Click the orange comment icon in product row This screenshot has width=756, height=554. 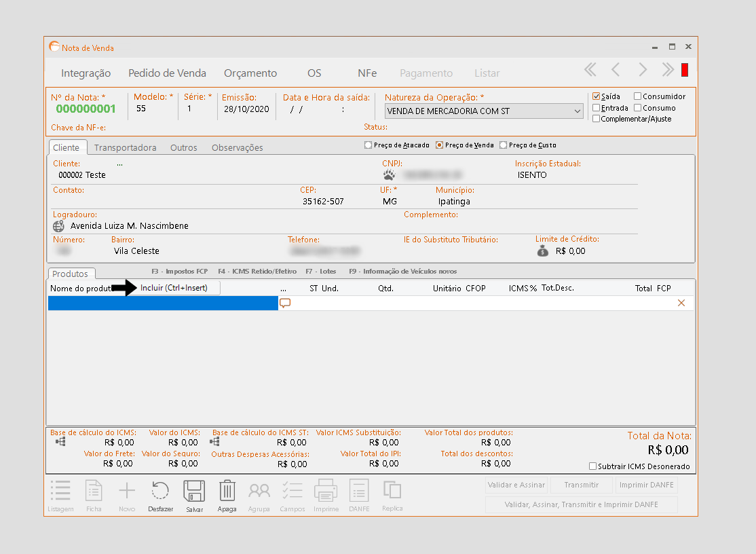[x=285, y=303]
